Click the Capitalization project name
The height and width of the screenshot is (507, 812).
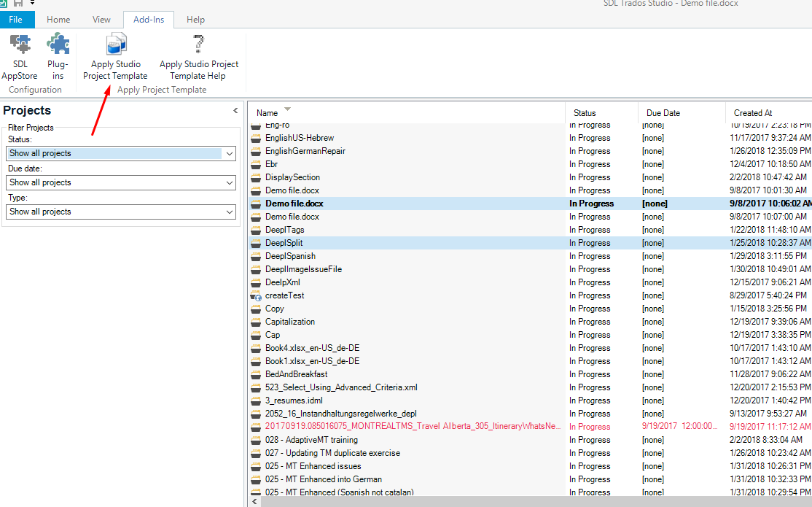290,322
